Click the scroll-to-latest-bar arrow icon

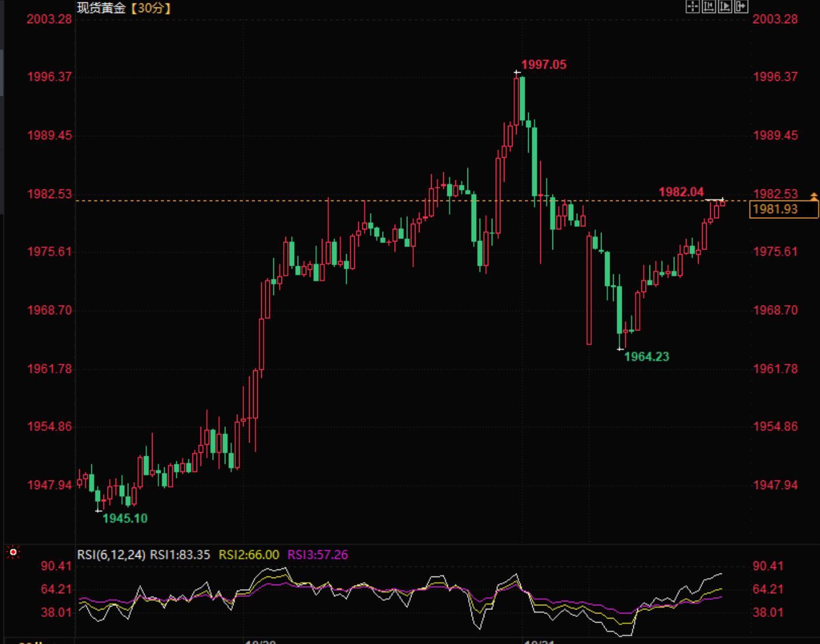click(x=741, y=6)
